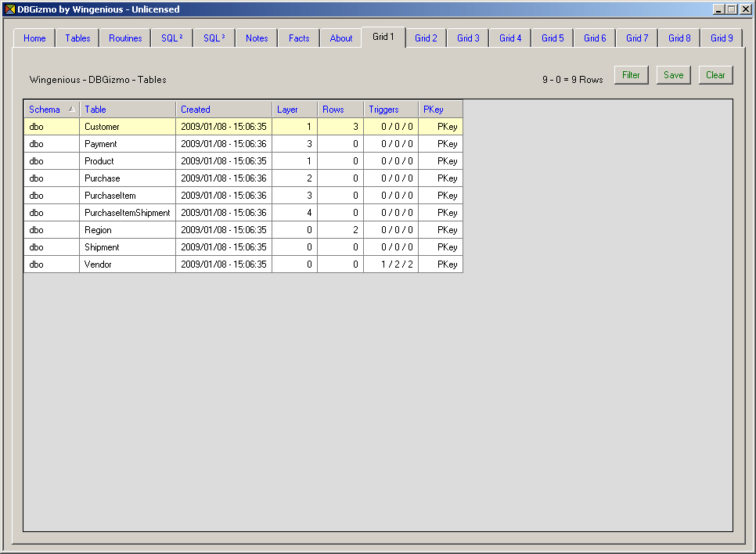Click the Region table name cell
Image resolution: width=756 pixels, height=554 pixels.
98,230
